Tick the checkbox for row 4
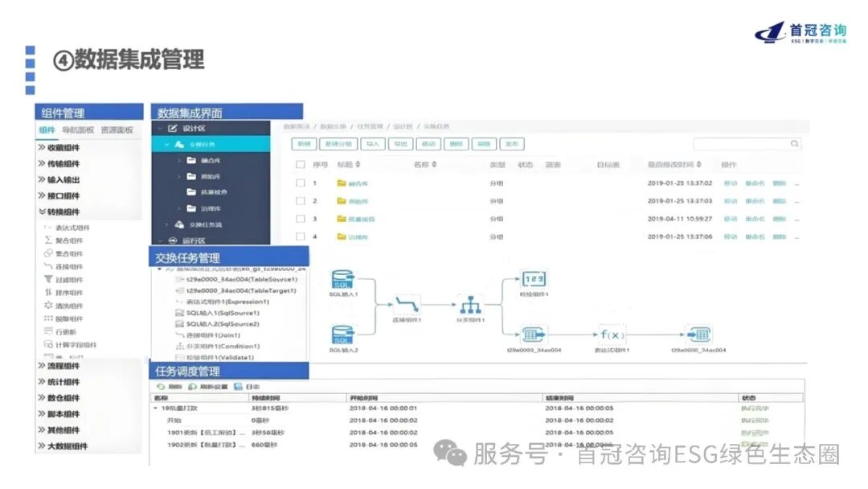This screenshot has height=489, width=868. click(x=300, y=236)
